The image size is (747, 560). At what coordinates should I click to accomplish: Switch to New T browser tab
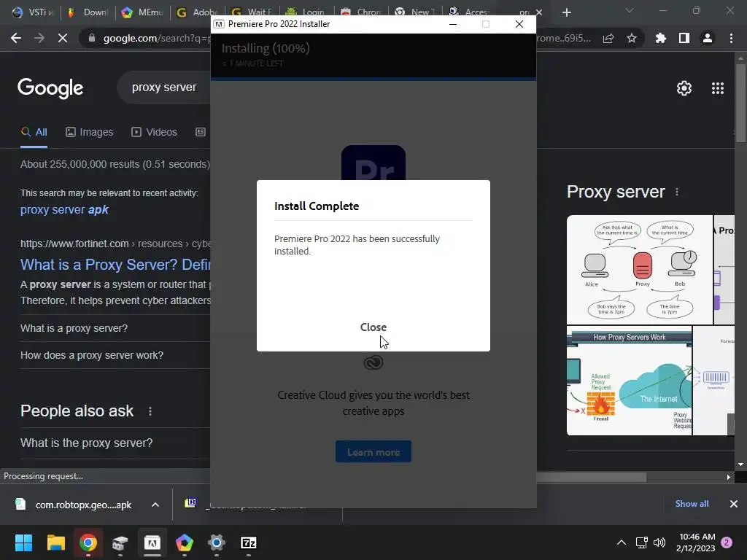[414, 12]
